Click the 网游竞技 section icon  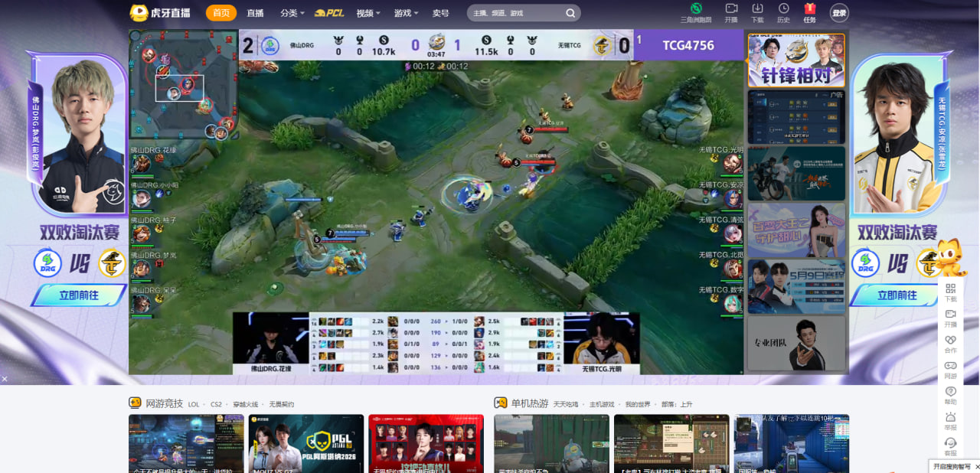click(136, 403)
